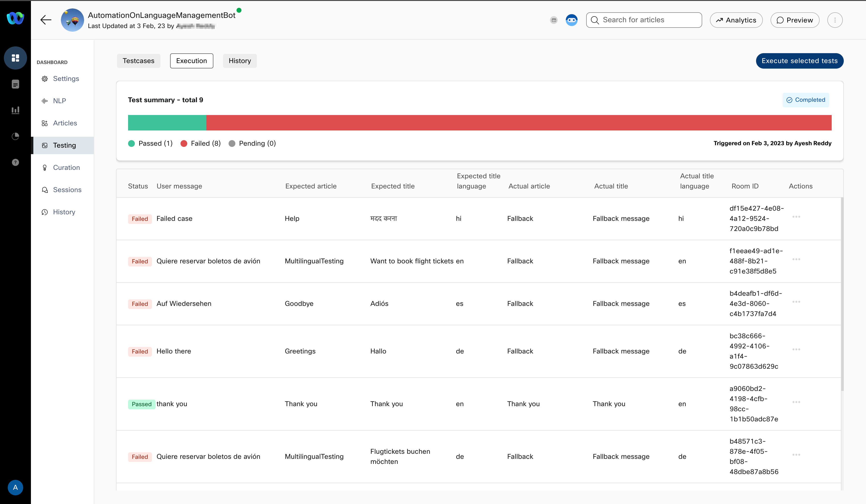Click the green passed segment of summary bar
866x504 pixels.
tap(167, 123)
